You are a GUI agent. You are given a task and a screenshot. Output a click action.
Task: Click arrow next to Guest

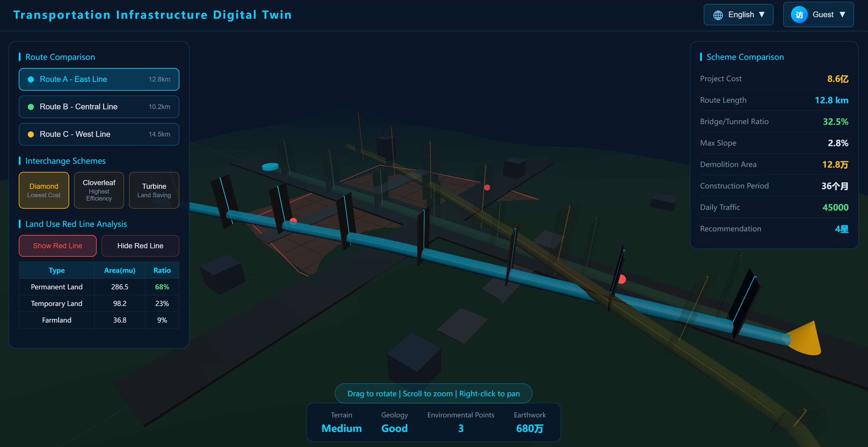[842, 15]
